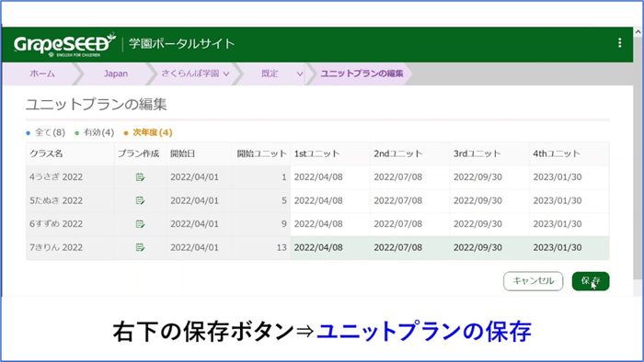The height and width of the screenshot is (362, 644).
Task: Edit 3rdユニット date for 7きりん 2022
Action: click(x=489, y=247)
